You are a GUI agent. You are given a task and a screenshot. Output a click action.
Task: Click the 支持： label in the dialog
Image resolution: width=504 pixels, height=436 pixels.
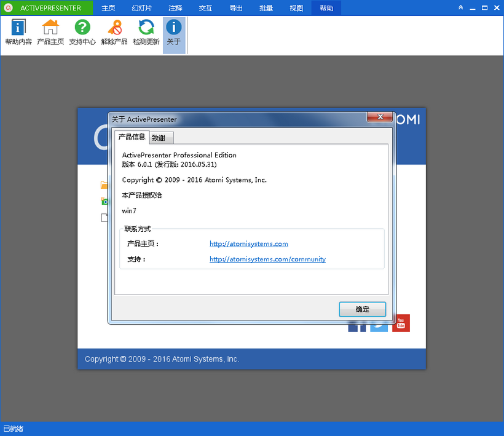click(136, 259)
